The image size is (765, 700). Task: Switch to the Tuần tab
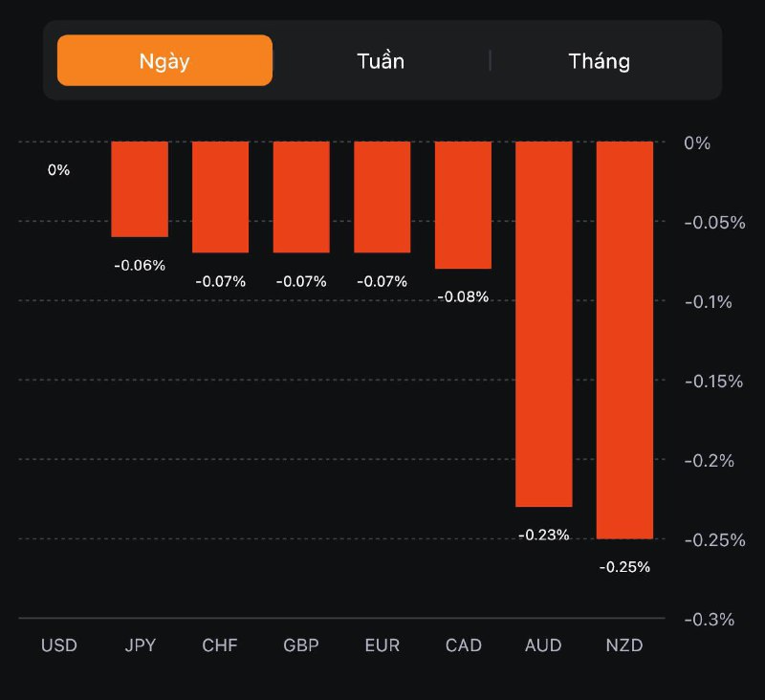(x=381, y=61)
